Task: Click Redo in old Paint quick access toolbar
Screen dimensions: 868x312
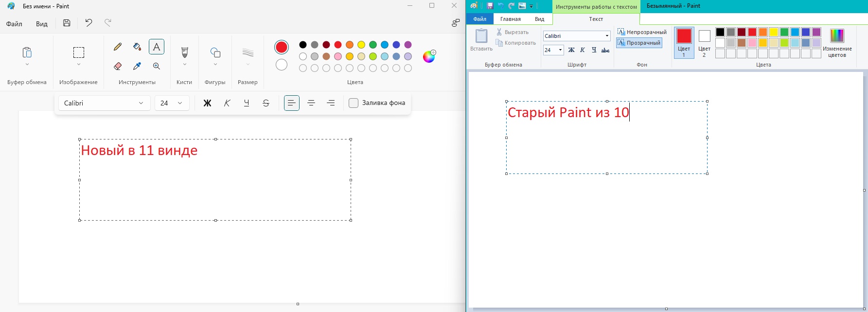Action: coord(511,6)
